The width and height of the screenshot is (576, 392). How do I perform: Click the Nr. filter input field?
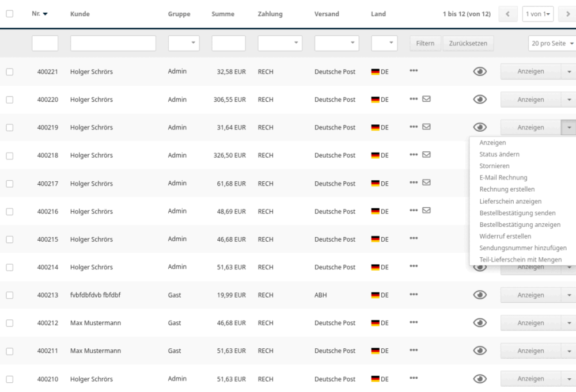pyautogui.click(x=45, y=43)
